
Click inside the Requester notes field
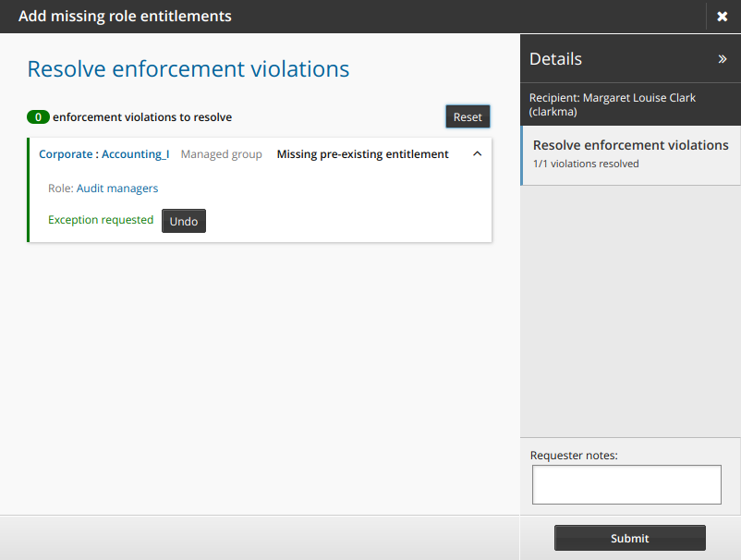tap(626, 484)
